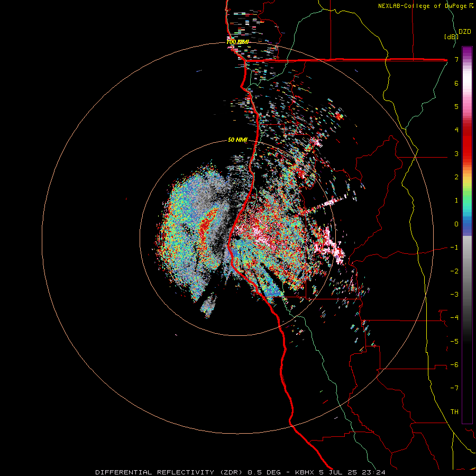Click the 0 tick label on scale
The height and width of the screenshot is (476, 476).
pyautogui.click(x=456, y=224)
